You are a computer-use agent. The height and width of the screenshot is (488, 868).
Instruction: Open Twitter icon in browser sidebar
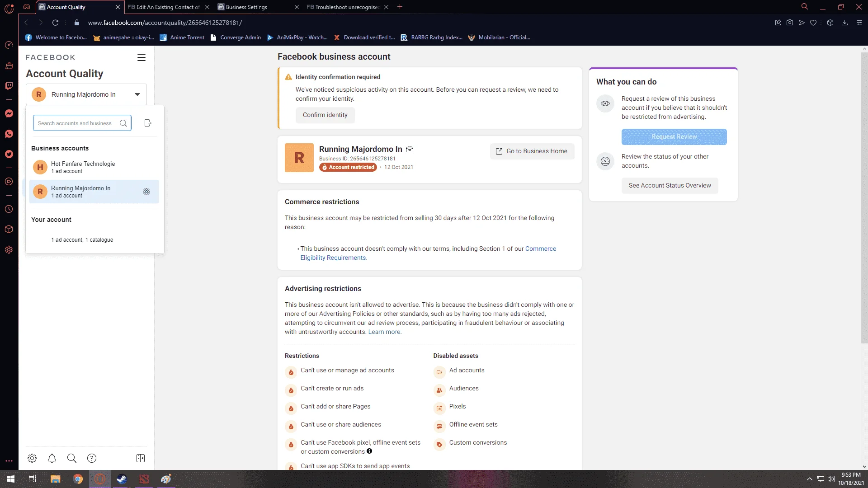[x=9, y=154]
